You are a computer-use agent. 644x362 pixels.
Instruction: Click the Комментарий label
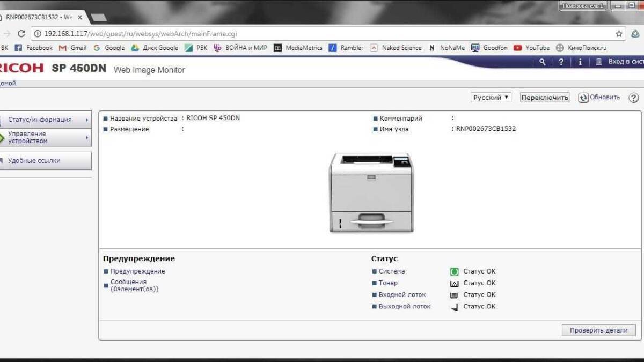click(x=401, y=118)
